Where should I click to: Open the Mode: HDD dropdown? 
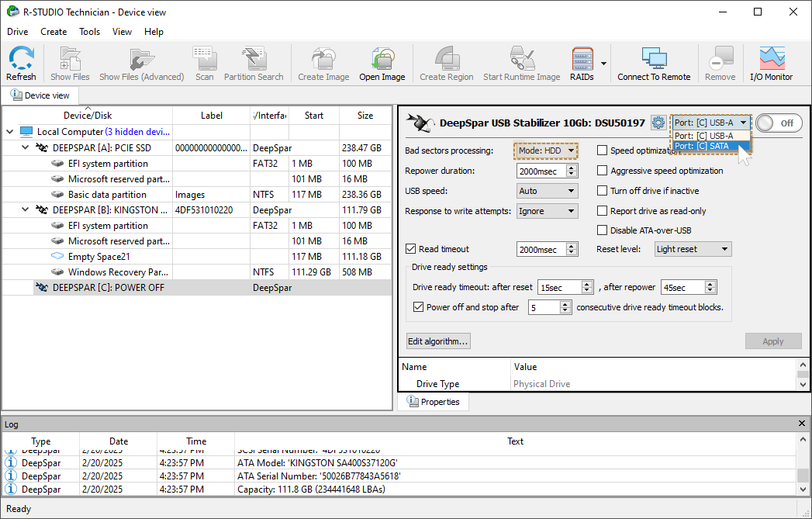(546, 151)
